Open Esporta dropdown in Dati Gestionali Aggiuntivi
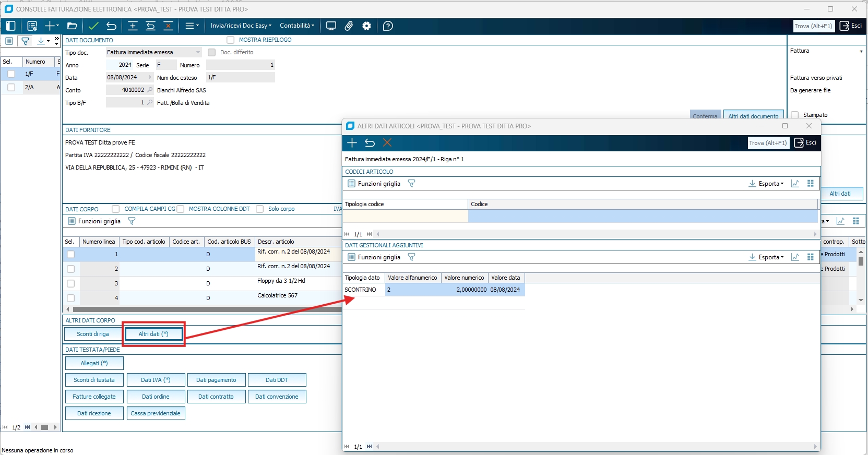Image resolution: width=868 pixels, height=455 pixels. click(x=766, y=257)
